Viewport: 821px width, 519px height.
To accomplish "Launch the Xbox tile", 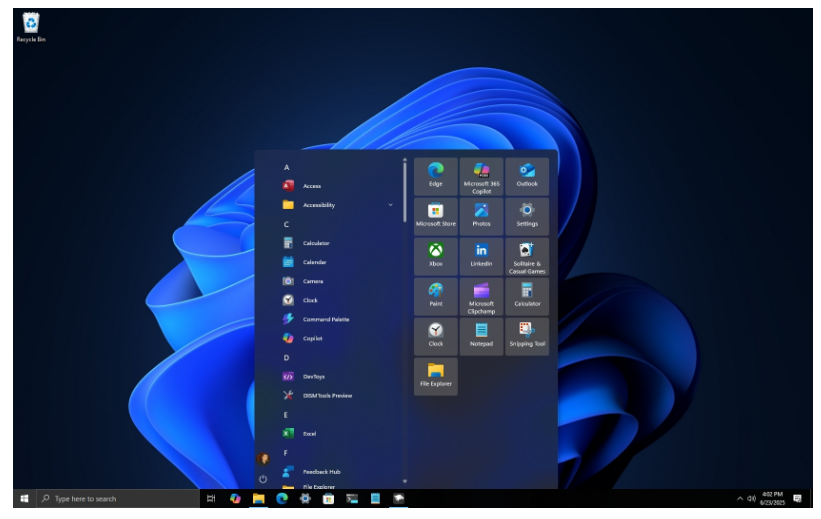I will click(x=435, y=256).
